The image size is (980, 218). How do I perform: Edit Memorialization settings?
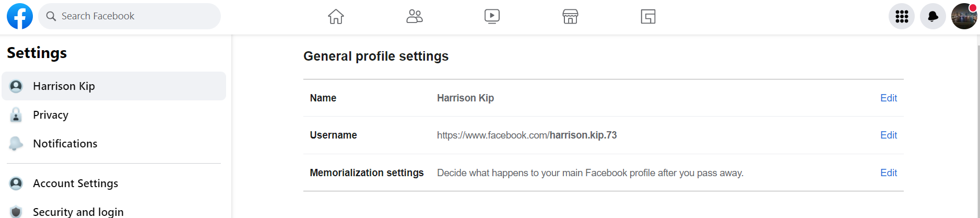(888, 173)
